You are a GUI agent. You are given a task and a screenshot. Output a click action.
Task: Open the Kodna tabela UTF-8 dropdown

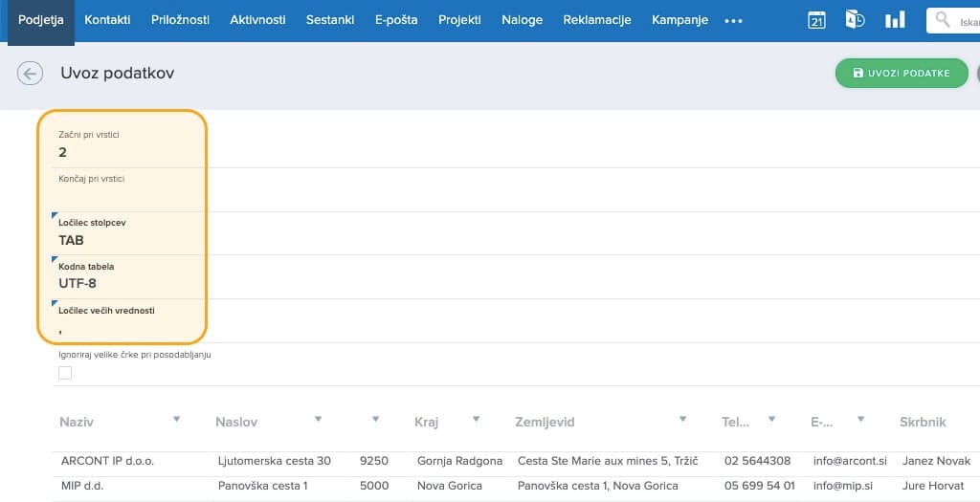click(x=516, y=277)
